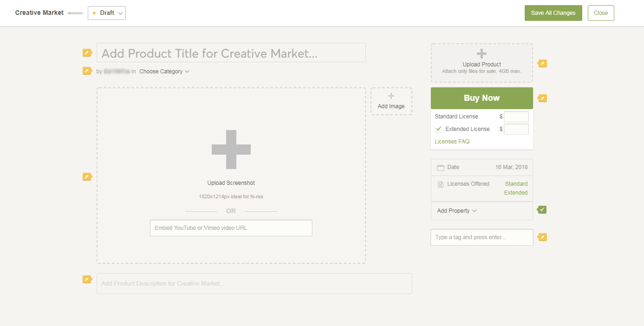Screen dimensions: 644x326
Task: Click the pencil tag beside the product description
Action: click(x=87, y=279)
